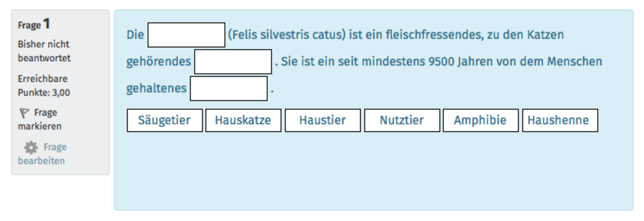The height and width of the screenshot is (221, 644).
Task: Click the empty blank after the word Die
Action: pos(186,35)
